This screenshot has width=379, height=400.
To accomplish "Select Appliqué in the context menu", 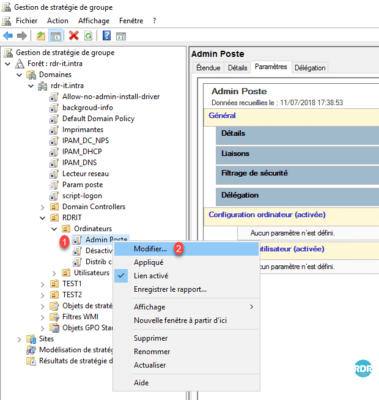I will tap(186, 263).
